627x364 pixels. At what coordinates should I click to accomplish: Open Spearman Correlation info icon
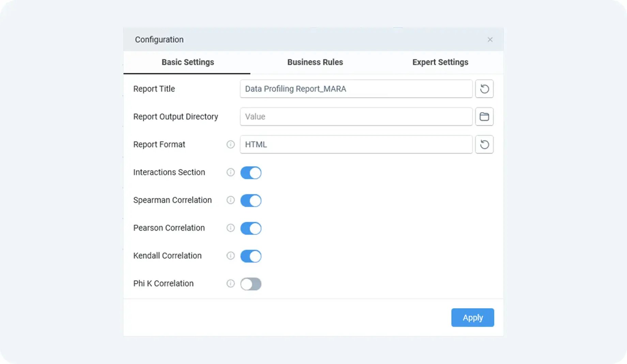[x=231, y=200]
